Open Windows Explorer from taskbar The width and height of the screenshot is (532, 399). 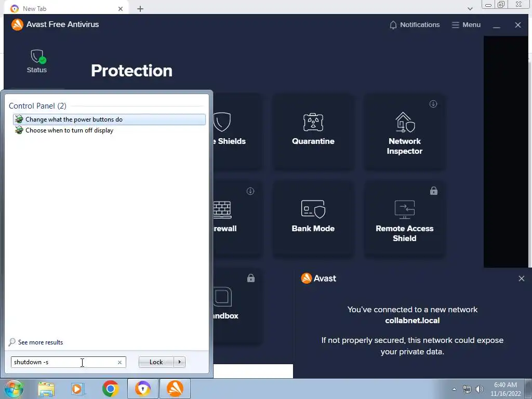coord(46,389)
